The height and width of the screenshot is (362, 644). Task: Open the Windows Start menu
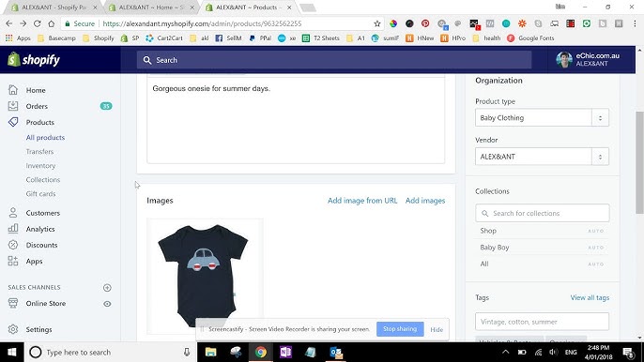pos(12,352)
